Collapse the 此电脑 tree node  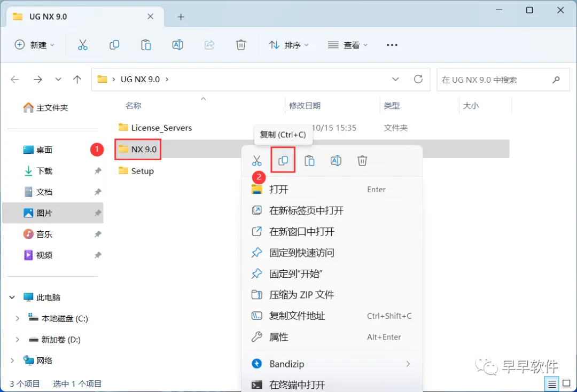point(12,297)
